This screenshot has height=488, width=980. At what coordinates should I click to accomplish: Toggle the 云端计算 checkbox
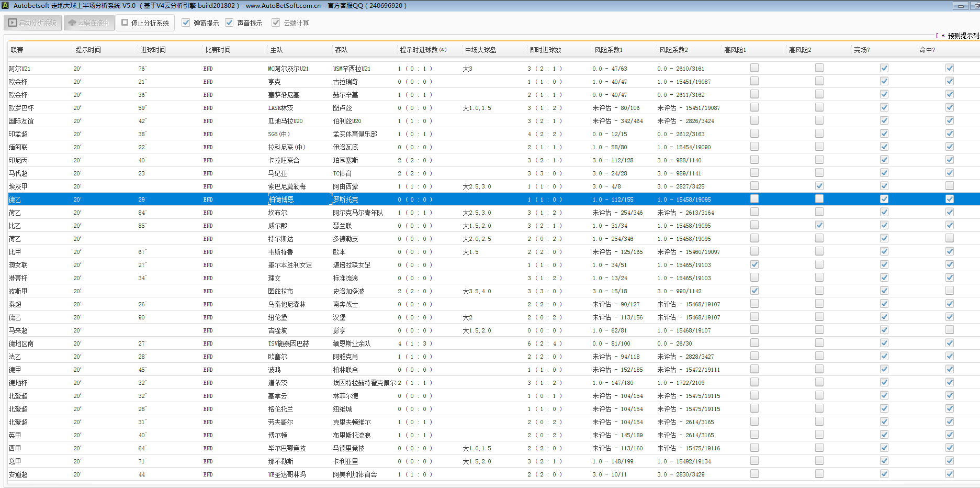(276, 23)
